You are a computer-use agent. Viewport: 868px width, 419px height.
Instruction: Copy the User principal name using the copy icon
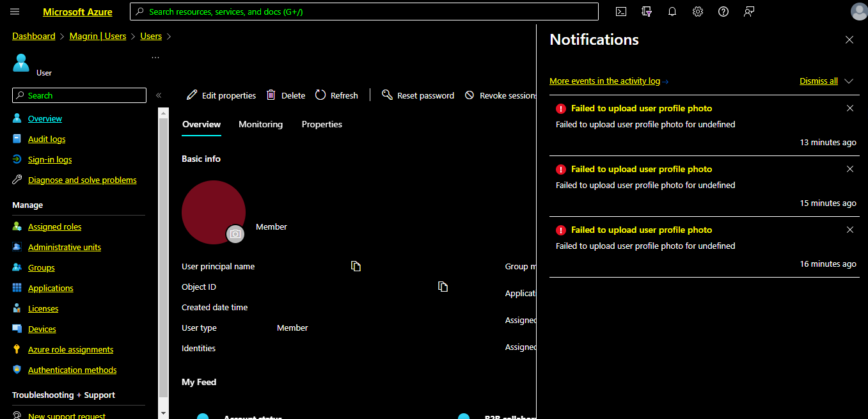pyautogui.click(x=356, y=266)
